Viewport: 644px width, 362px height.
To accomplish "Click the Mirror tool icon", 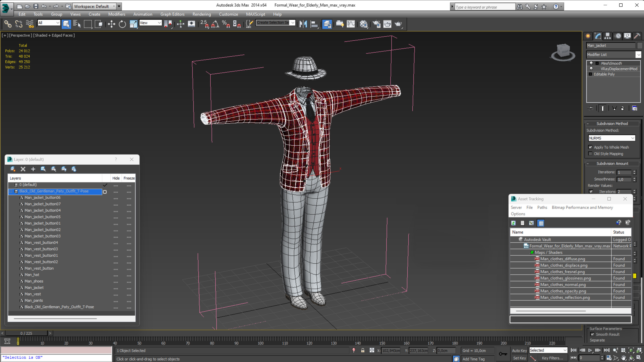I will point(303,24).
